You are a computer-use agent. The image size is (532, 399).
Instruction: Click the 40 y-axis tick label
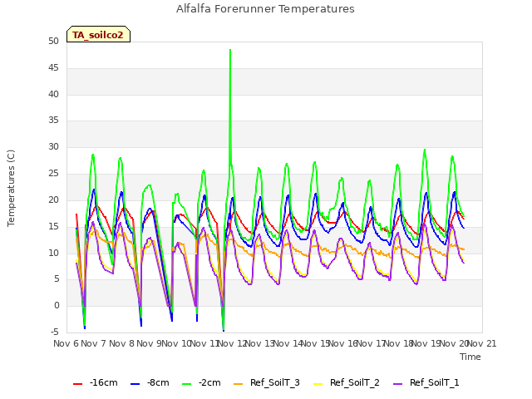53,94
